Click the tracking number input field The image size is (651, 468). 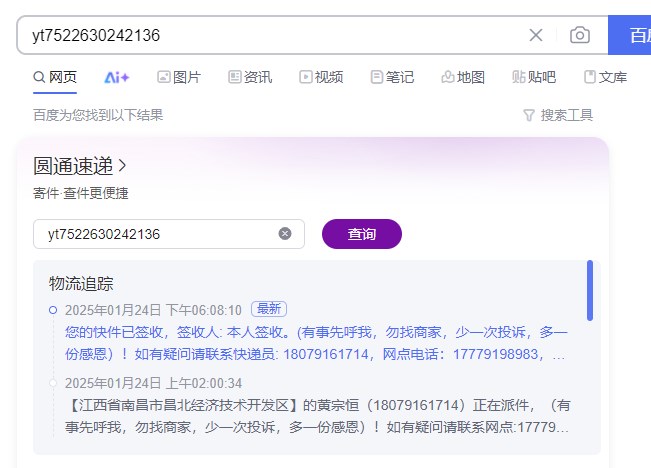coord(169,234)
